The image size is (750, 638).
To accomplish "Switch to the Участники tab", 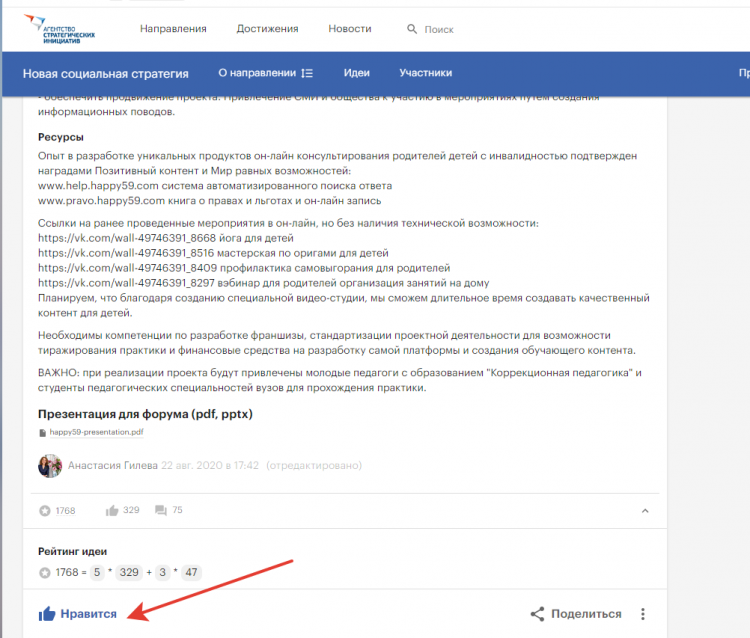I will pyautogui.click(x=425, y=73).
